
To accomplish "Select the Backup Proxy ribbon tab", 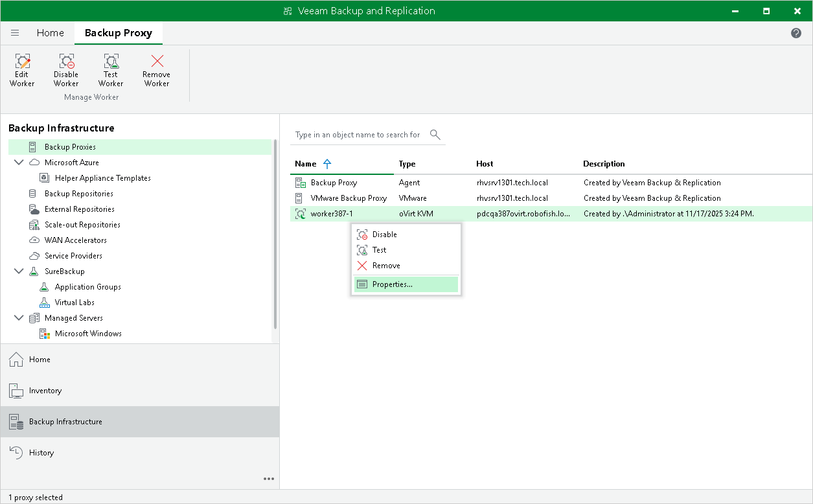I will pyautogui.click(x=119, y=33).
